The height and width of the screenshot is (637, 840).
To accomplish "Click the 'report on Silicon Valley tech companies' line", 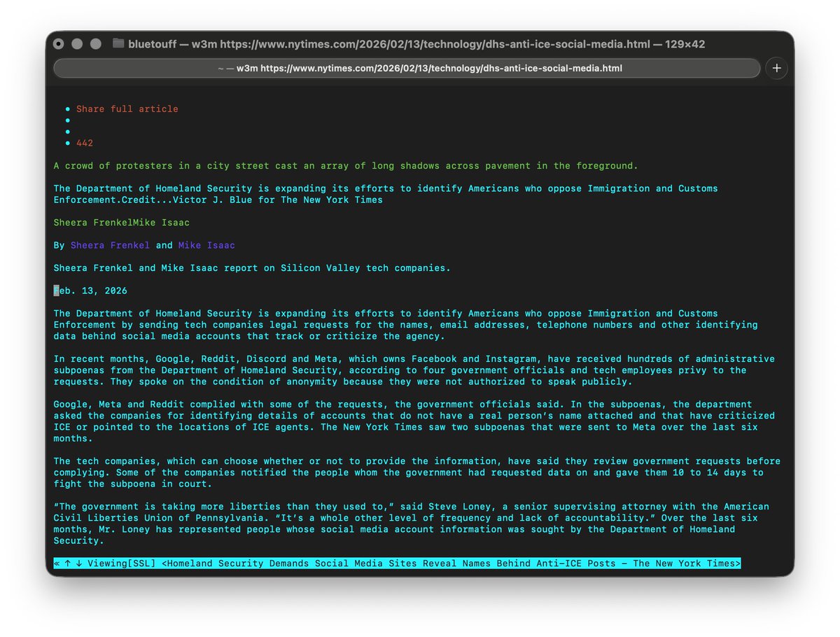I will click(x=253, y=268).
